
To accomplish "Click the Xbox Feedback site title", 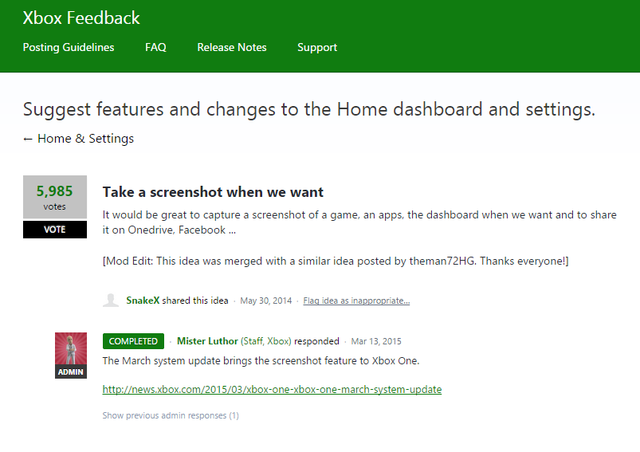I will (x=81, y=18).
